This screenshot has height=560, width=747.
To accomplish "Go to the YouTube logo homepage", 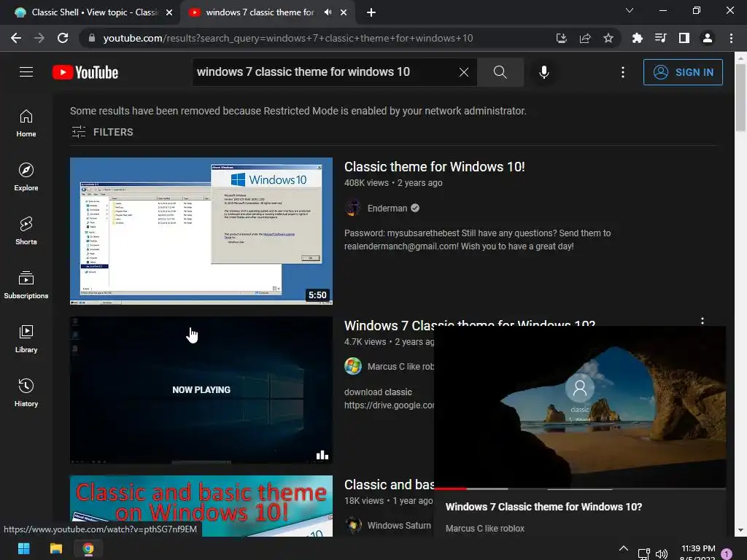I will [x=85, y=72].
